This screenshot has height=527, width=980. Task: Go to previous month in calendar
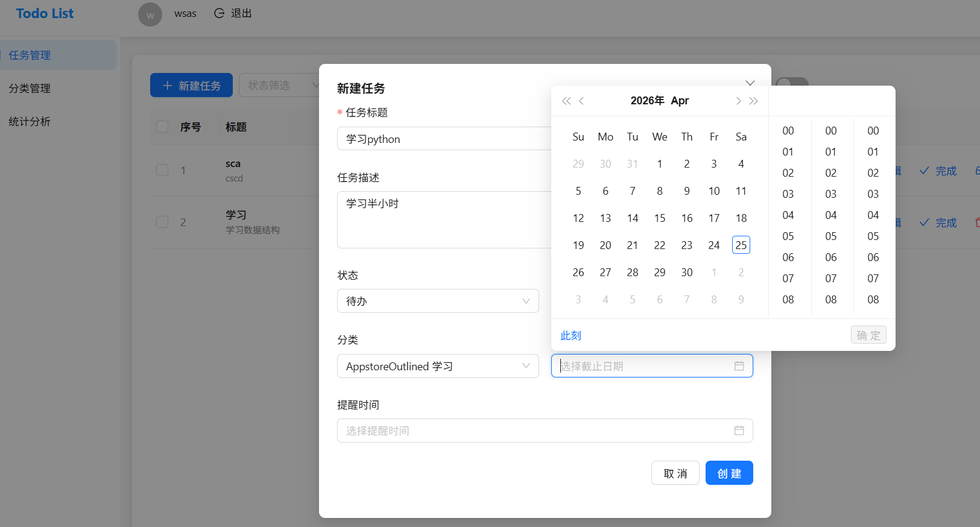tap(581, 101)
